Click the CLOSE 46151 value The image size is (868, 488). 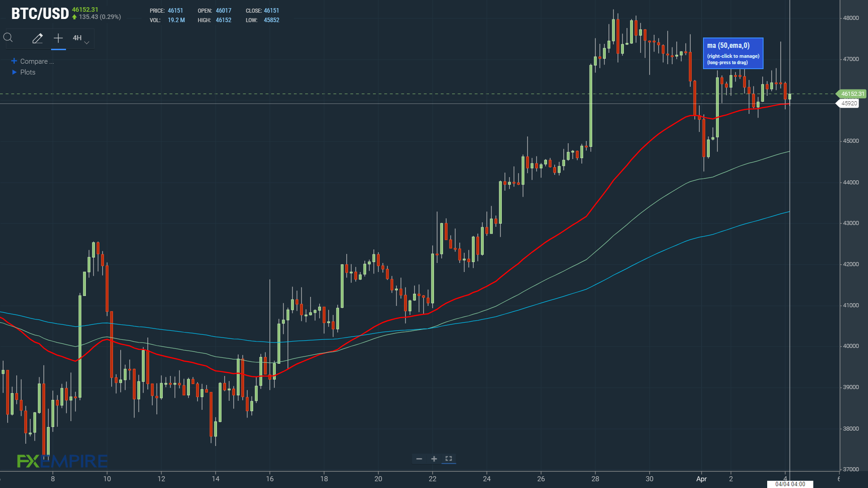click(x=271, y=11)
